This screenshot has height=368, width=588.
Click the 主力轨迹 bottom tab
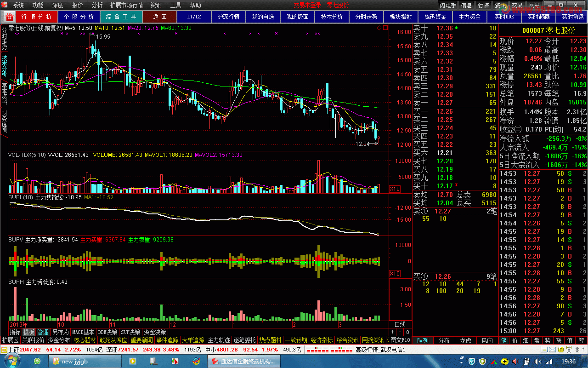(x=219, y=340)
